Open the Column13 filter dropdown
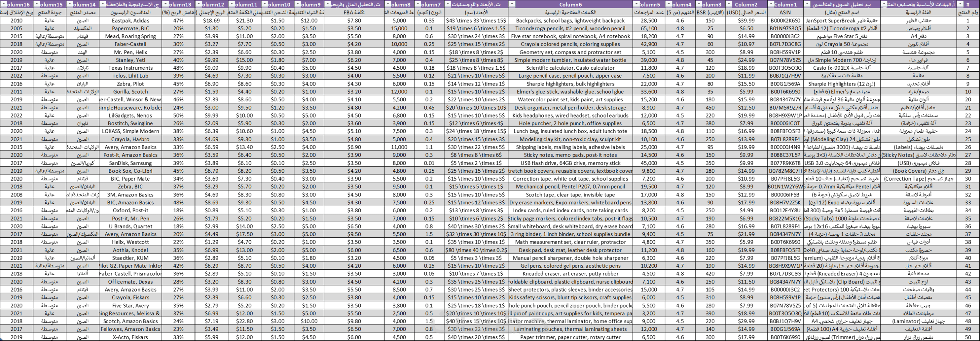Viewport: 980px width, 341px height. coord(165,4)
